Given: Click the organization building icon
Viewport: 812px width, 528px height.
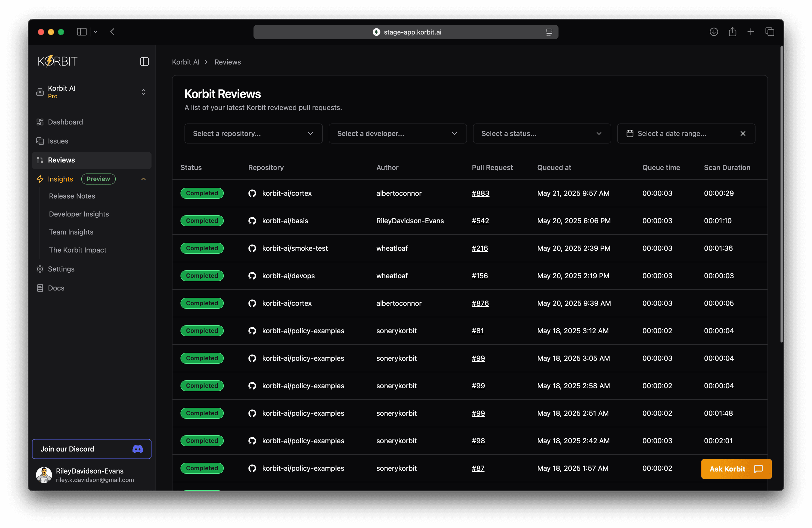Looking at the screenshot, I should tap(40, 92).
